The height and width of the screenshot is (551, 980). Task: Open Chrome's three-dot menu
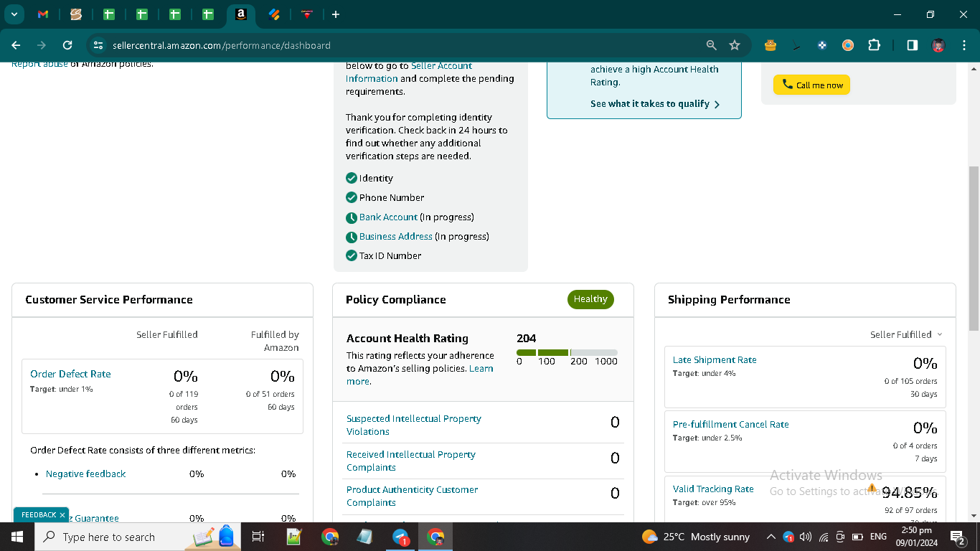click(x=964, y=45)
